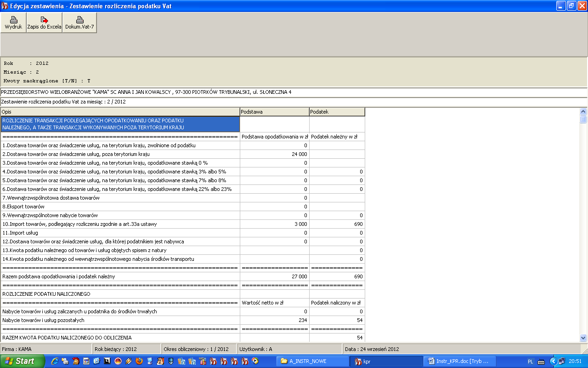
Task: Select Razem podstawa opodatkowania i podatek należny
Action: coord(120,276)
